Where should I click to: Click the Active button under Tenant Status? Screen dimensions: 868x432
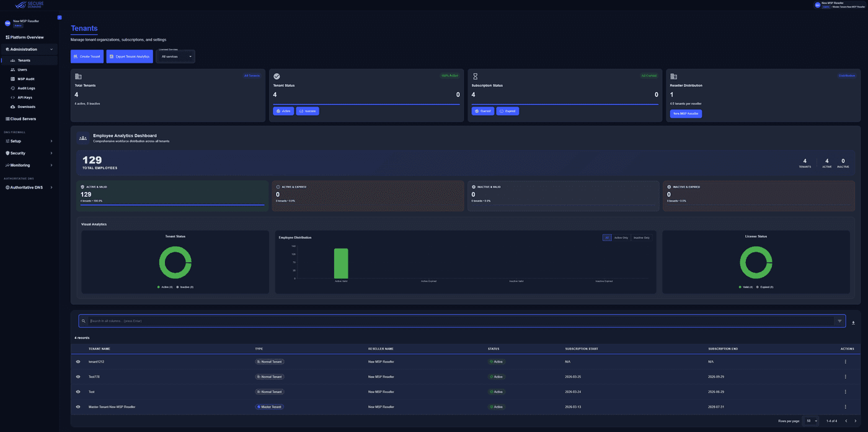point(283,111)
